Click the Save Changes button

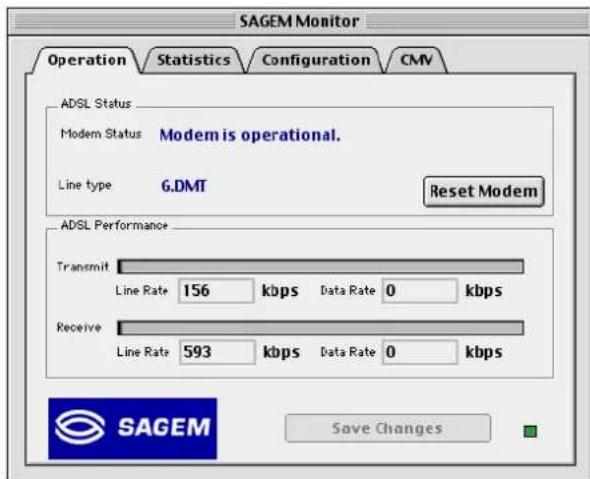388,428
